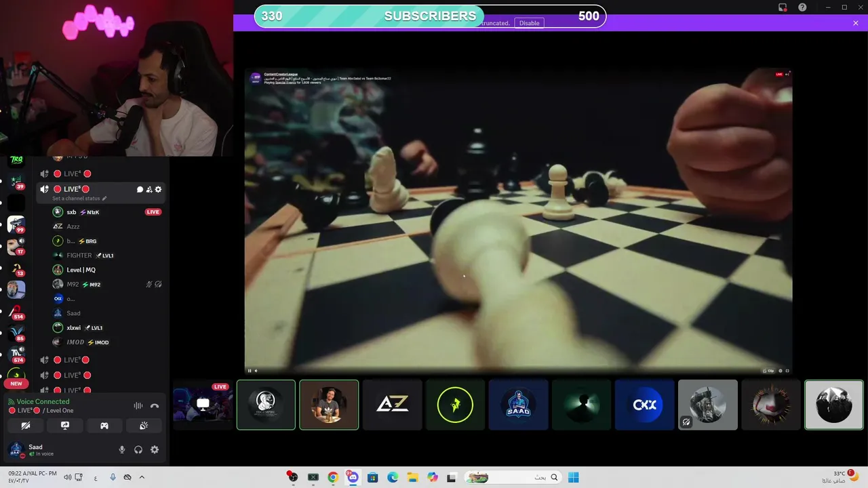Image resolution: width=868 pixels, height=488 pixels.
Task: Select the CKX participant tile
Action: pos(644,405)
